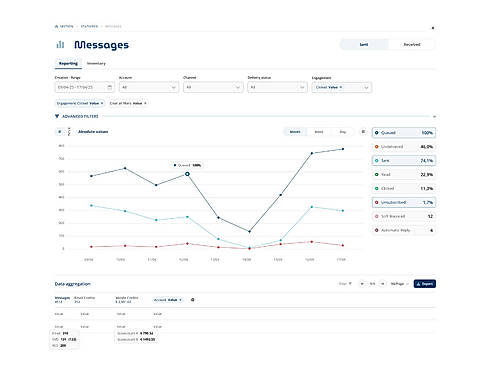Open the chart menu icon next to Day
This screenshot has height=368, width=491.
pos(363,132)
